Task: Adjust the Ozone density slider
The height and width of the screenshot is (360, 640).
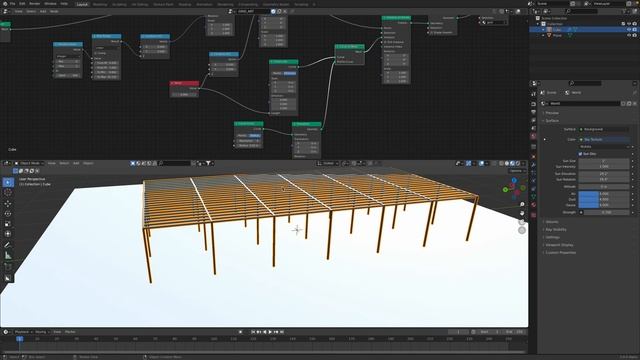Action: coord(603,205)
